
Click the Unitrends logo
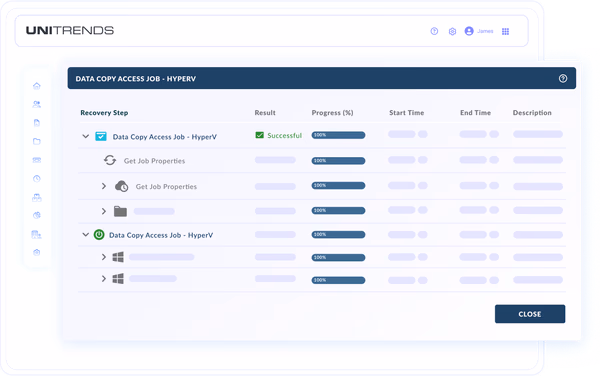[x=70, y=31]
